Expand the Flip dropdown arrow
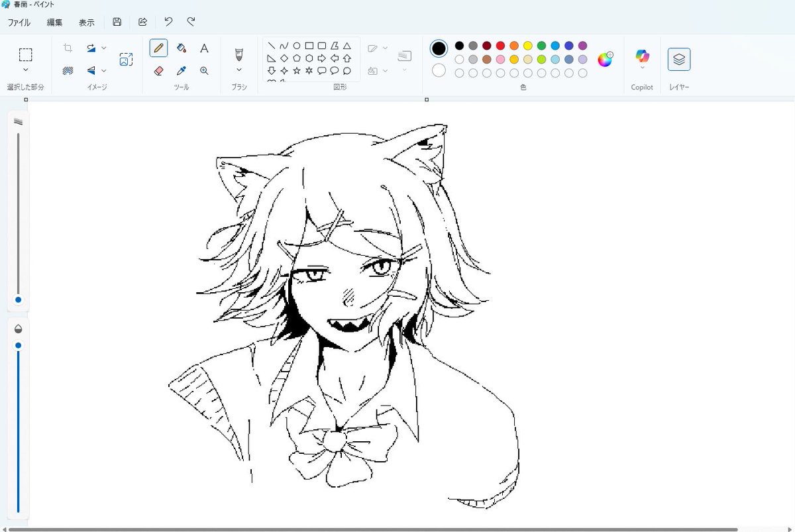The image size is (795, 532). 104,70
